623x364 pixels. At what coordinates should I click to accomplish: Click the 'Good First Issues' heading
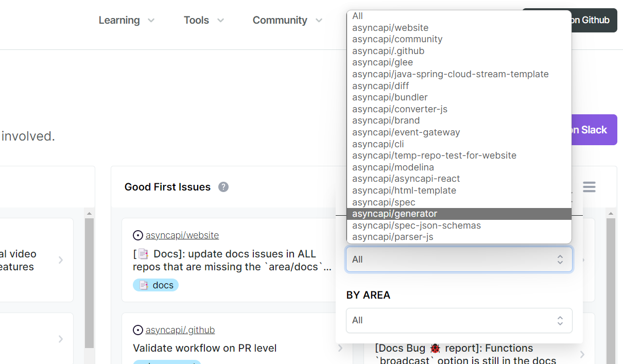pyautogui.click(x=167, y=187)
